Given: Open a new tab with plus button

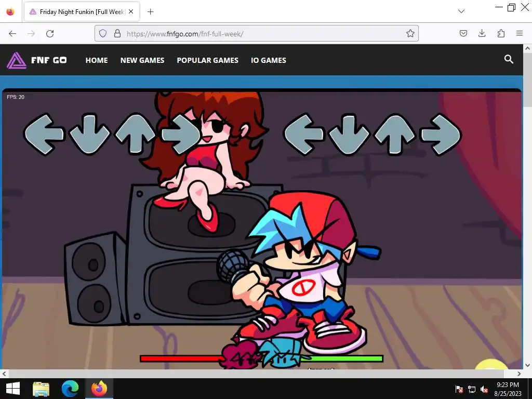Looking at the screenshot, I should (151, 12).
